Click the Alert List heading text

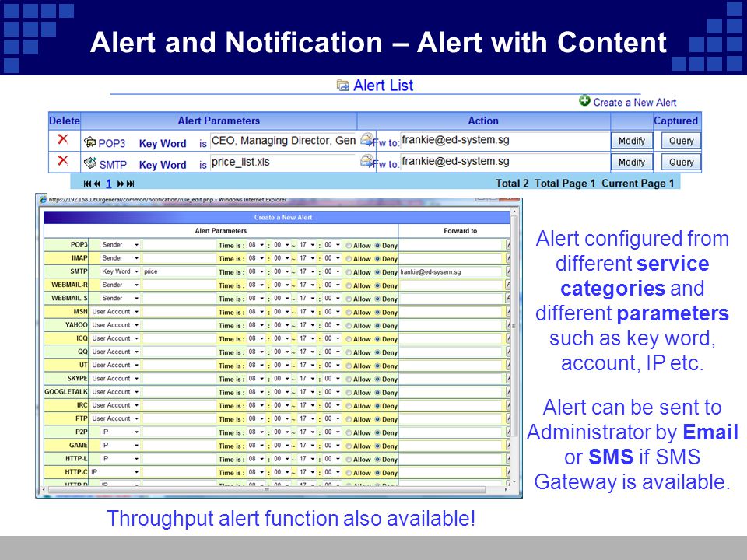(x=383, y=86)
